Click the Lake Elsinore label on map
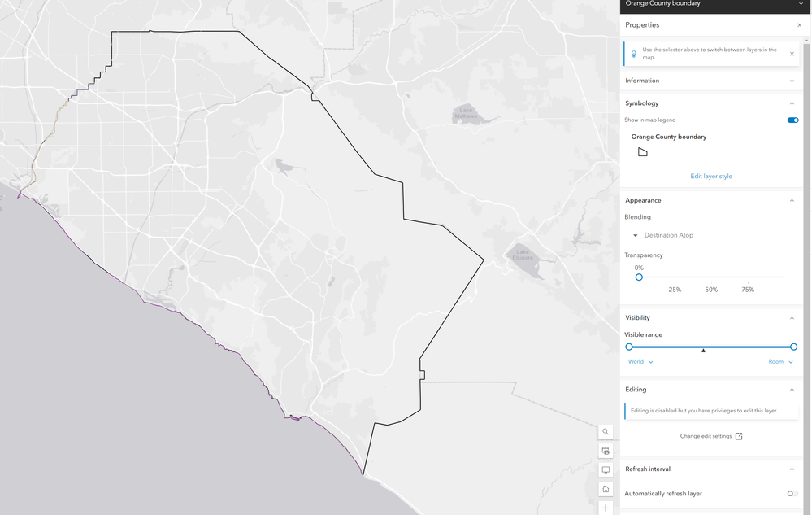 523,255
